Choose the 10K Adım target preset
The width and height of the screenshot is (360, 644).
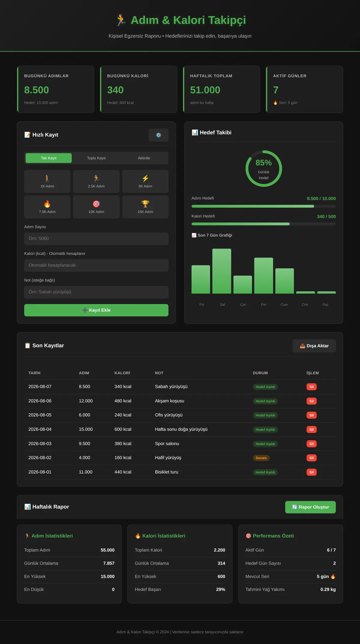pos(96,207)
